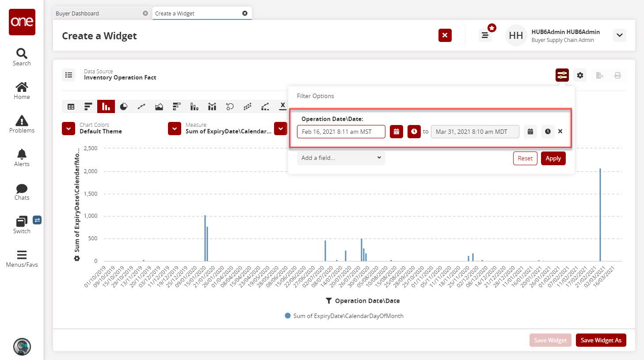Open time picker for the start date
The height and width of the screenshot is (360, 644).
414,132
